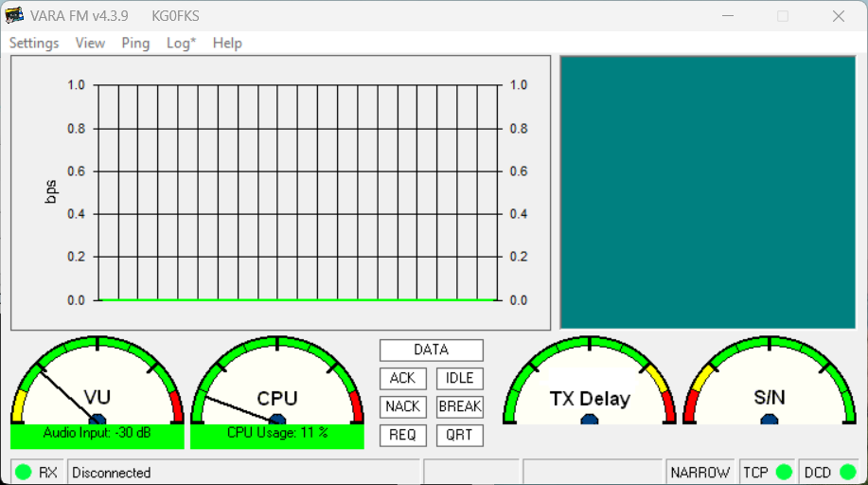The width and height of the screenshot is (868, 485).
Task: Click the DATA indicator box
Action: 431,350
